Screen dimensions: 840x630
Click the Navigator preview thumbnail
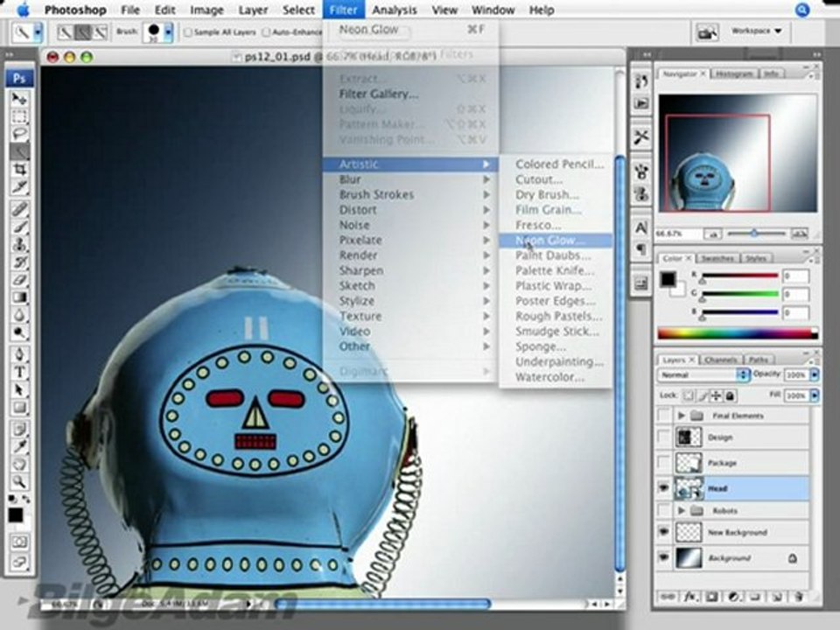[x=738, y=153]
